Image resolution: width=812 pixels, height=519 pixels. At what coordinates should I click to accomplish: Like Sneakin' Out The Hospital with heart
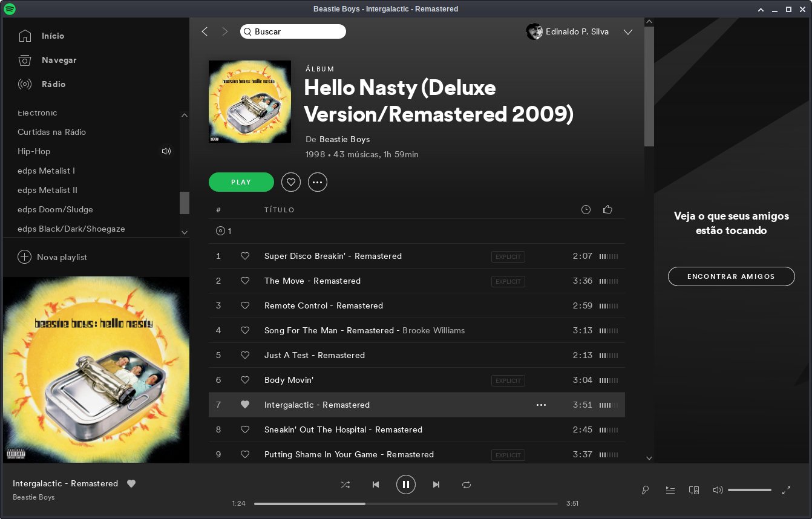pos(245,429)
